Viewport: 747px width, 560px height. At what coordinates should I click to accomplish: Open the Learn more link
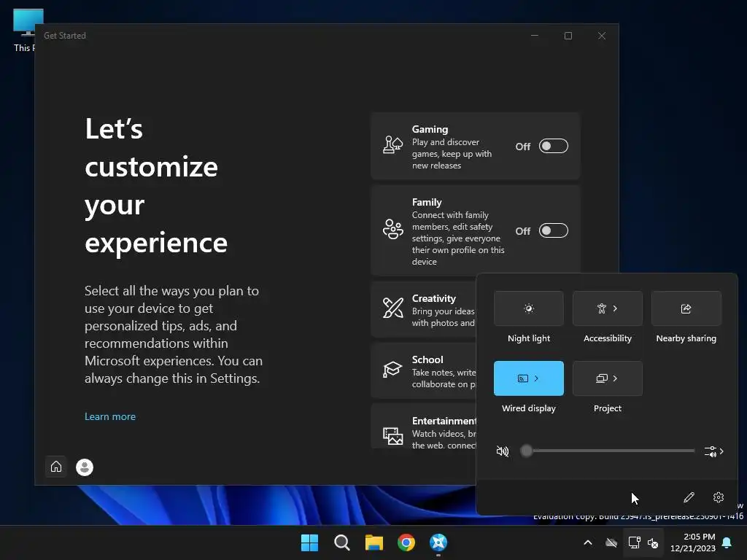click(110, 416)
